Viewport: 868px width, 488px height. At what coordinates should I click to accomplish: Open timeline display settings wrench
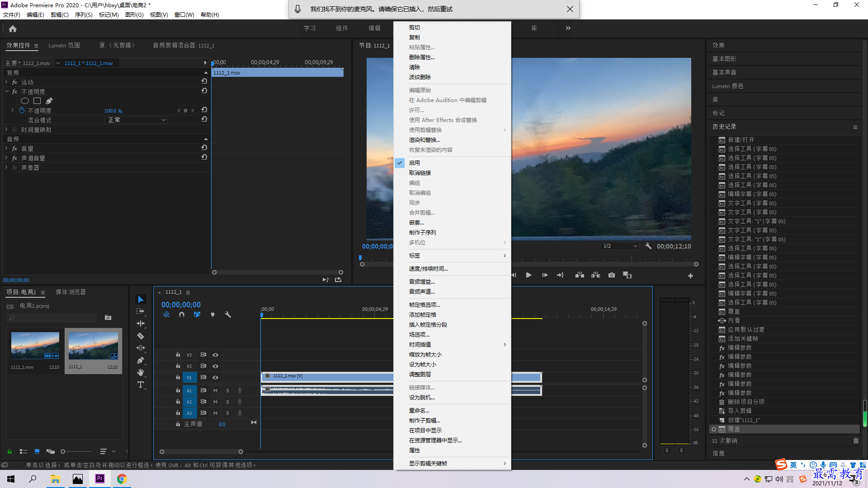(x=228, y=314)
